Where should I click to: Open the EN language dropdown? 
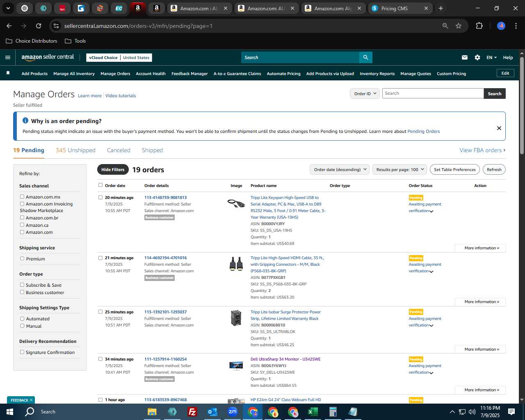point(491,57)
